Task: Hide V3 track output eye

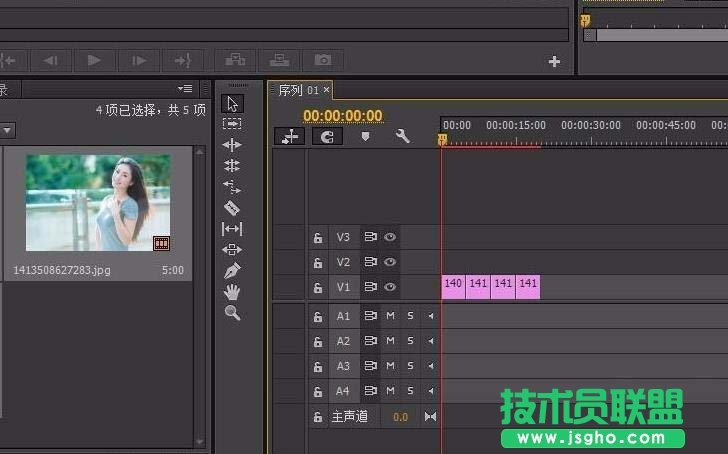Action: (390, 237)
